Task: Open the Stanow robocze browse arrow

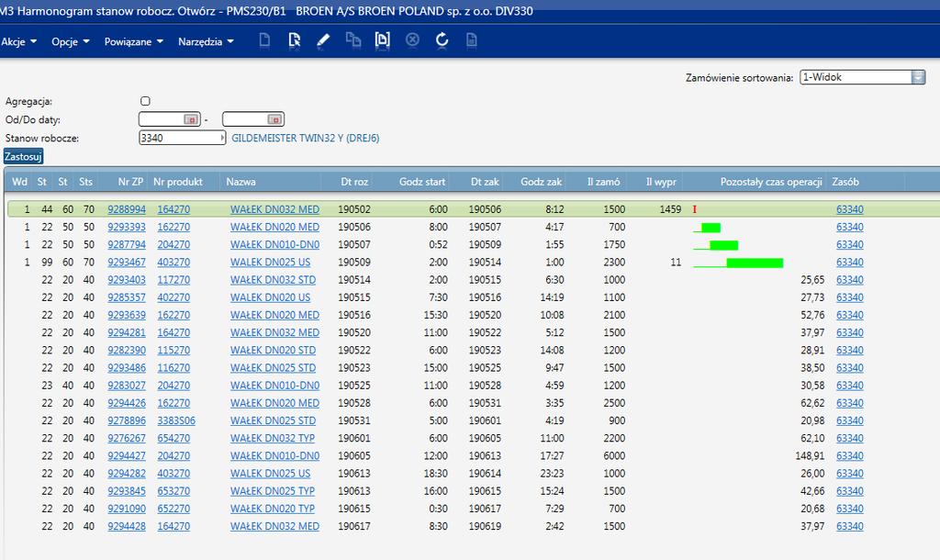Action: pos(222,138)
